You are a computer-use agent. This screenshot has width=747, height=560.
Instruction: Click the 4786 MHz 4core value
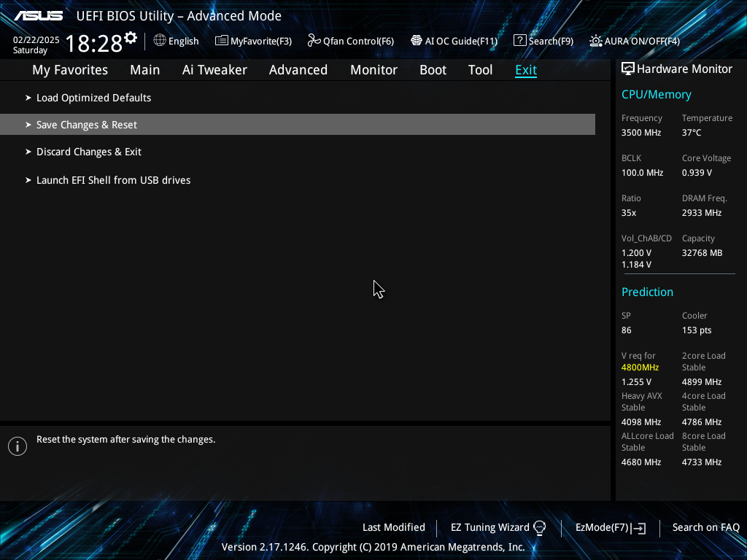701,422
